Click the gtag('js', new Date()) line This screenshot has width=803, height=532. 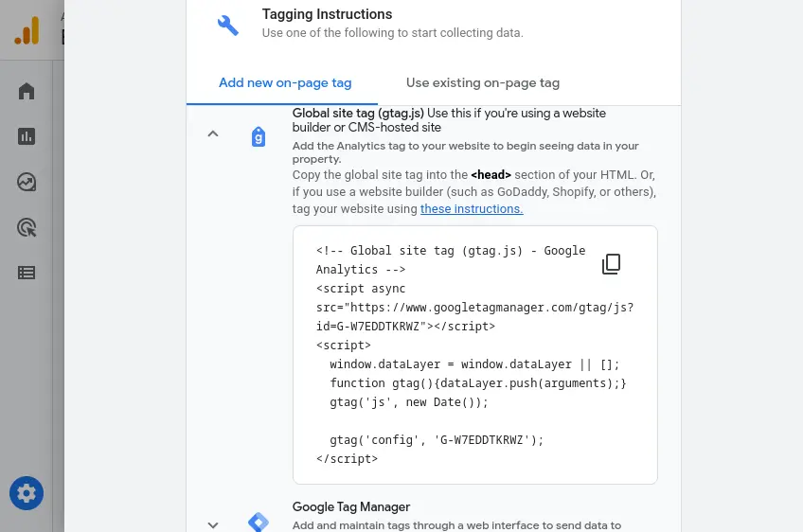tap(409, 402)
